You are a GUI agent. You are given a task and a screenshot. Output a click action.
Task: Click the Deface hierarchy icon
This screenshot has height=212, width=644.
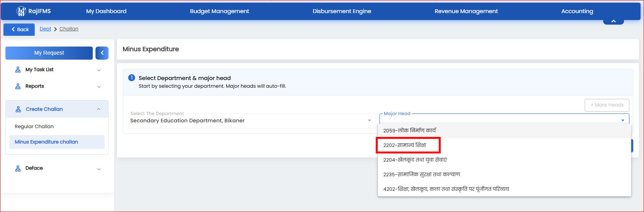click(x=18, y=168)
